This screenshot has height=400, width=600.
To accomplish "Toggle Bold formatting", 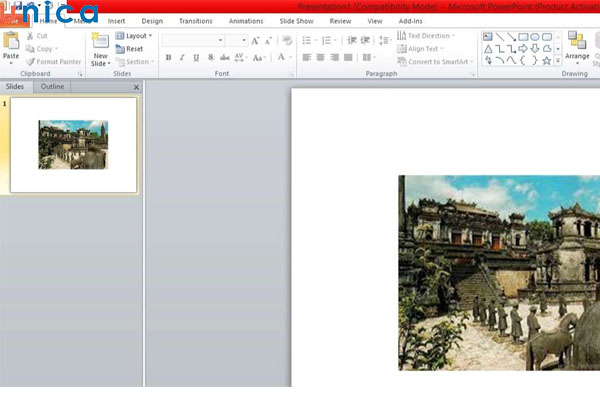I will [168, 58].
